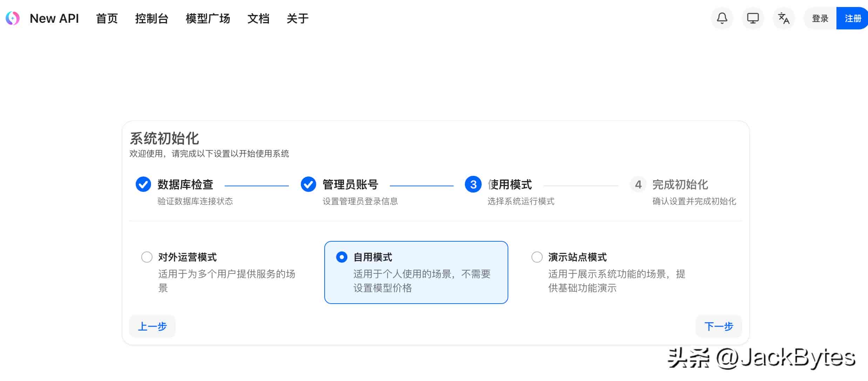This screenshot has width=868, height=381.
Task: Click the 使用模式 step title
Action: [x=510, y=185]
